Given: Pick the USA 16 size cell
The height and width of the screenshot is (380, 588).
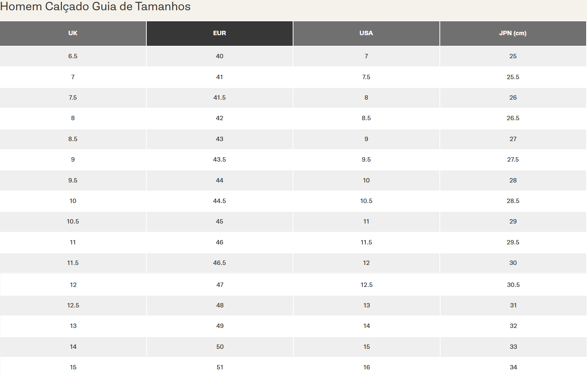Looking at the screenshot, I should tap(366, 367).
